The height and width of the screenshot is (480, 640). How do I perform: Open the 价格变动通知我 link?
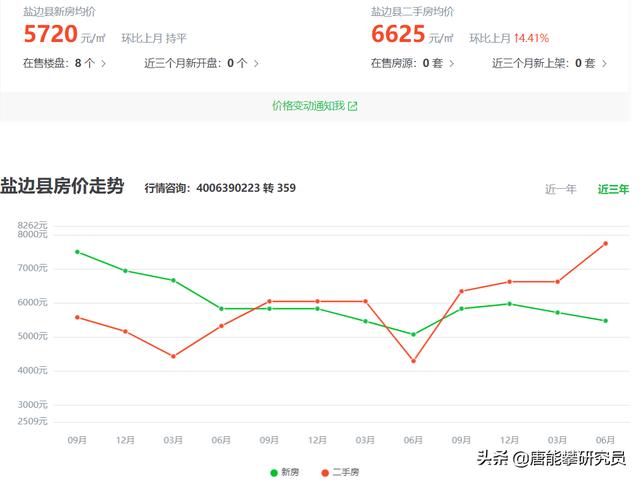coord(315,106)
